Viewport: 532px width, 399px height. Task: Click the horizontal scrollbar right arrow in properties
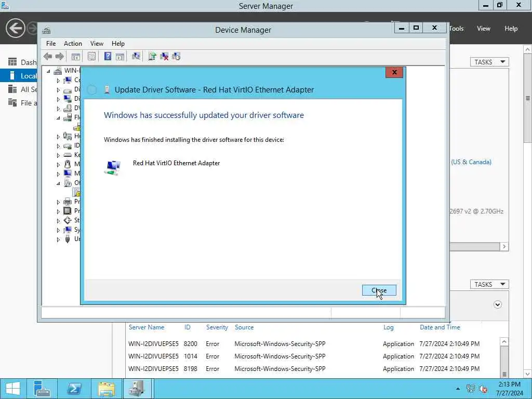click(504, 247)
